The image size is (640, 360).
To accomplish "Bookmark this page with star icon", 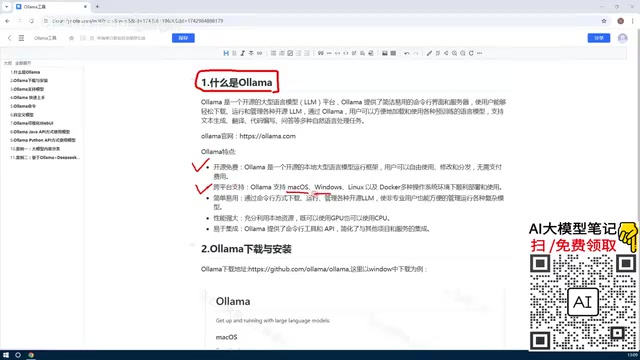I will [x=604, y=21].
